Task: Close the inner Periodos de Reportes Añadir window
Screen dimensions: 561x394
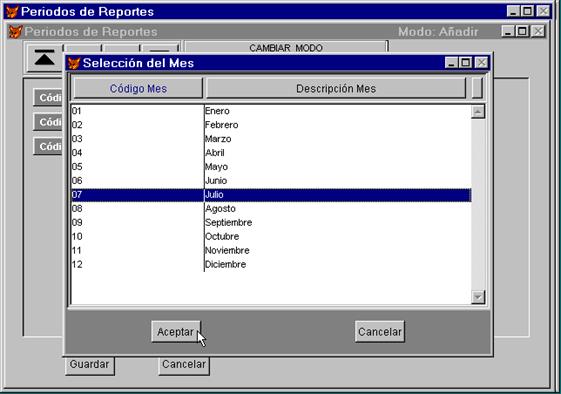Action: (538, 31)
